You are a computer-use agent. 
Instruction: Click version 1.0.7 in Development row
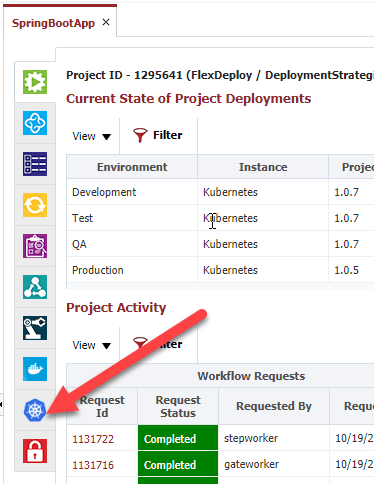(x=347, y=192)
